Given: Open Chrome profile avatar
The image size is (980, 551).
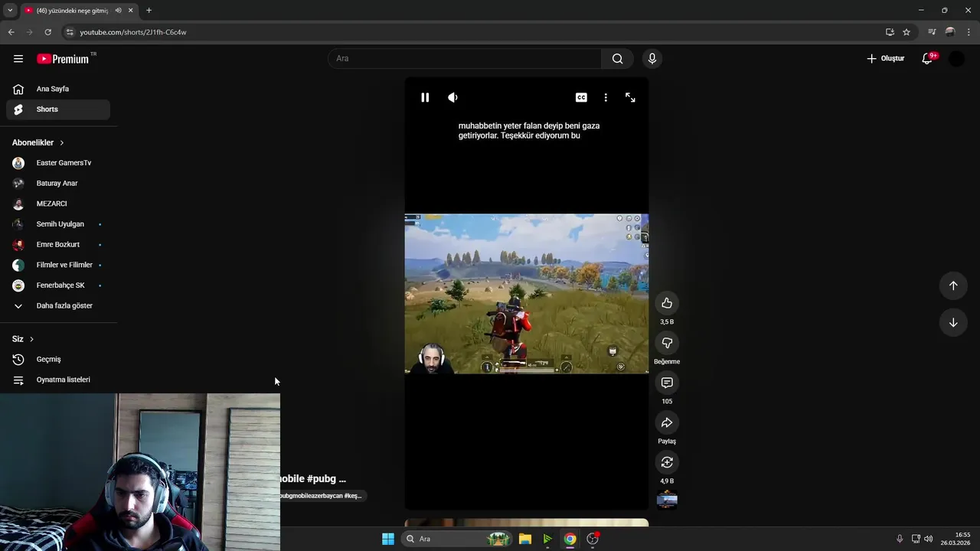Looking at the screenshot, I should pyautogui.click(x=950, y=32).
